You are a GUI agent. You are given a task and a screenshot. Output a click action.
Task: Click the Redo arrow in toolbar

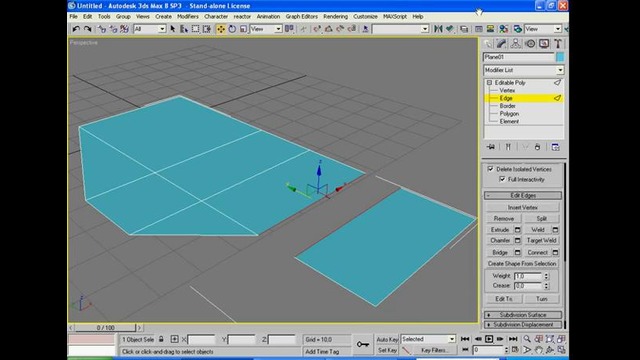[88, 29]
